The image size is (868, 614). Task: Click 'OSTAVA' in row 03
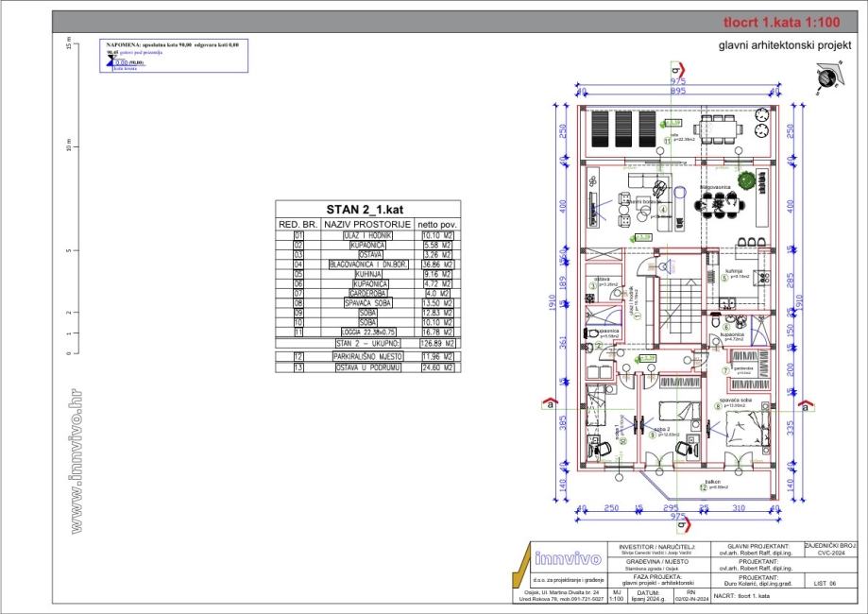[370, 255]
